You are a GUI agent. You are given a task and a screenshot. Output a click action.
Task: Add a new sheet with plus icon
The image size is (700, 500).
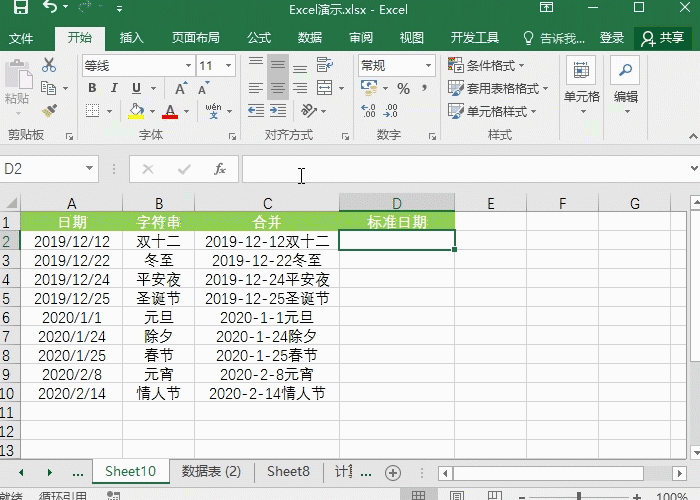[393, 472]
